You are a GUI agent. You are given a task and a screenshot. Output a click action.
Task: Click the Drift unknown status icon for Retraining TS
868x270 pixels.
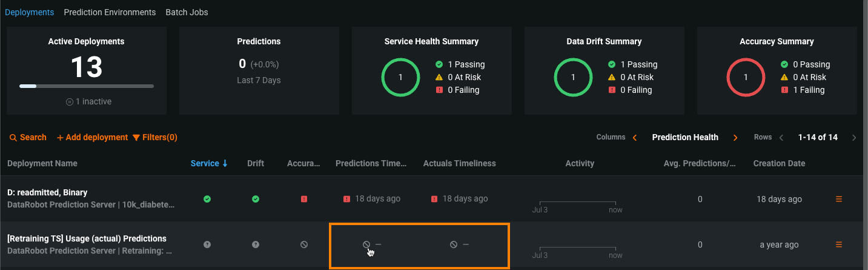point(256,245)
